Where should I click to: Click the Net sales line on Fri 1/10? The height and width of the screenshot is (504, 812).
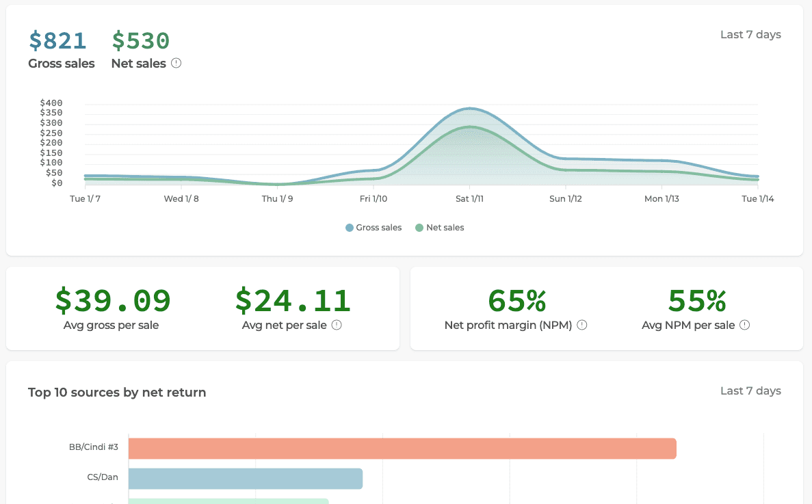pyautogui.click(x=374, y=177)
